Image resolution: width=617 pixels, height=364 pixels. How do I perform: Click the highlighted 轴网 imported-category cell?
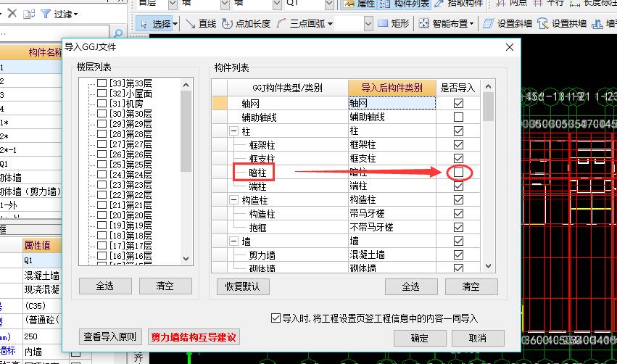click(x=392, y=103)
